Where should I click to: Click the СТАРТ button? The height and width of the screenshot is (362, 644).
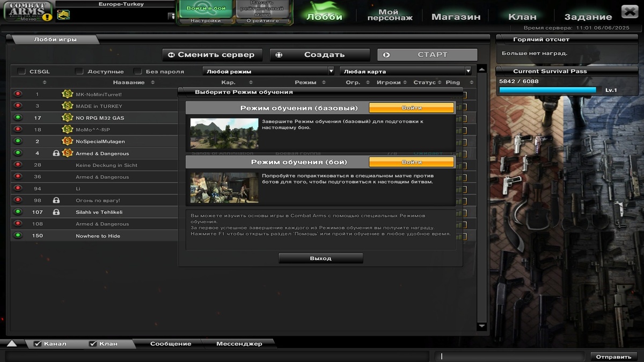(x=427, y=55)
